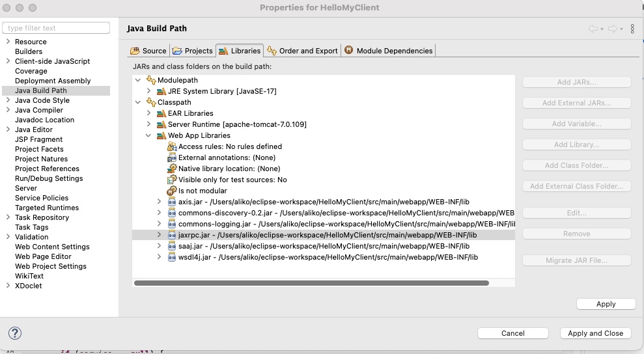The height and width of the screenshot is (354, 644).
Task: Select Deployment Assembly in sidebar
Action: (x=53, y=81)
